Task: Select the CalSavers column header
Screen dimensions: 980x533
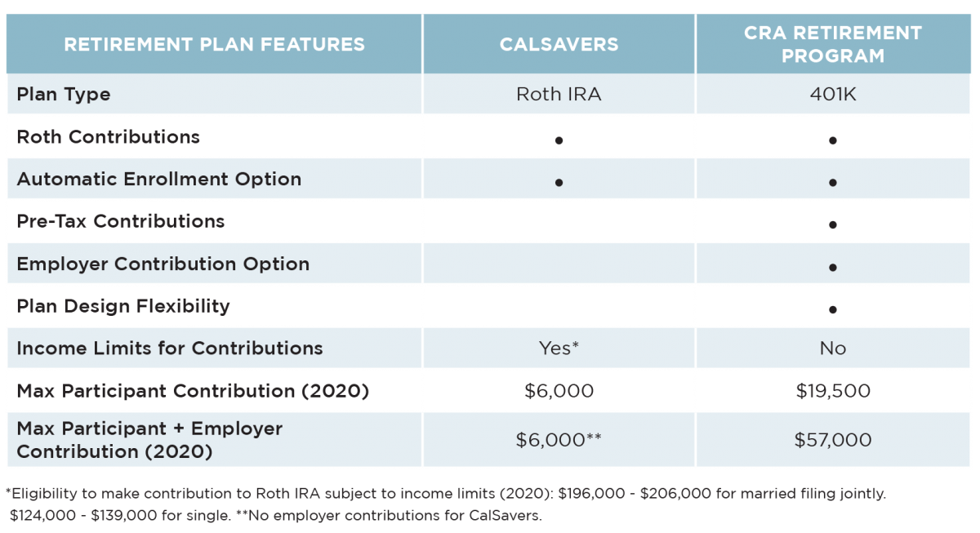Action: (559, 44)
